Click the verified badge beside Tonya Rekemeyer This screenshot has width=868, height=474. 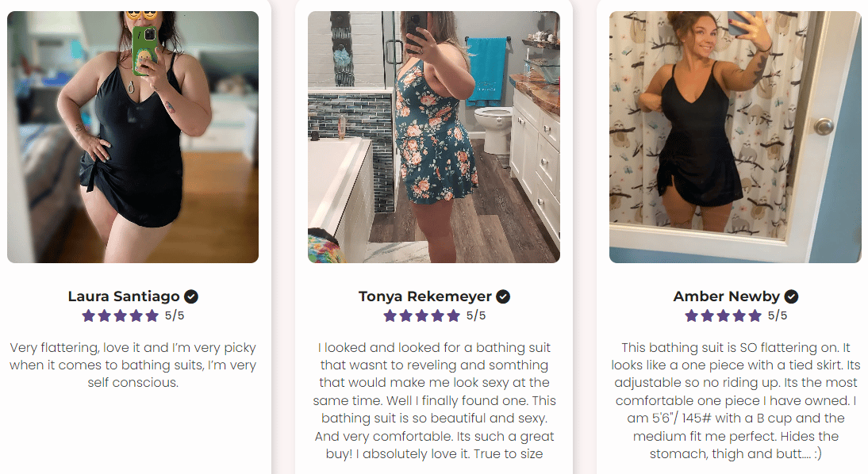coord(503,296)
